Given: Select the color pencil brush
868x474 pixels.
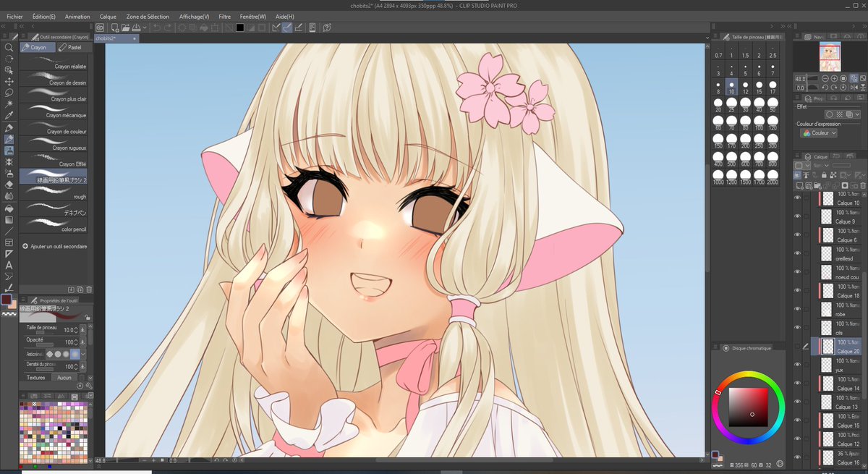Looking at the screenshot, I should pos(54,227).
